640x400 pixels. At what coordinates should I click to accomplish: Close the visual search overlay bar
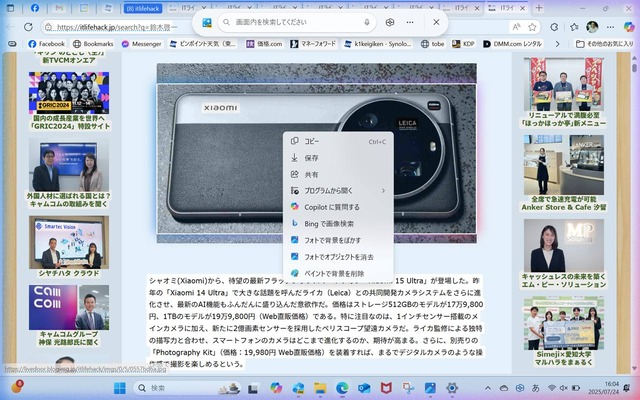(x=436, y=22)
